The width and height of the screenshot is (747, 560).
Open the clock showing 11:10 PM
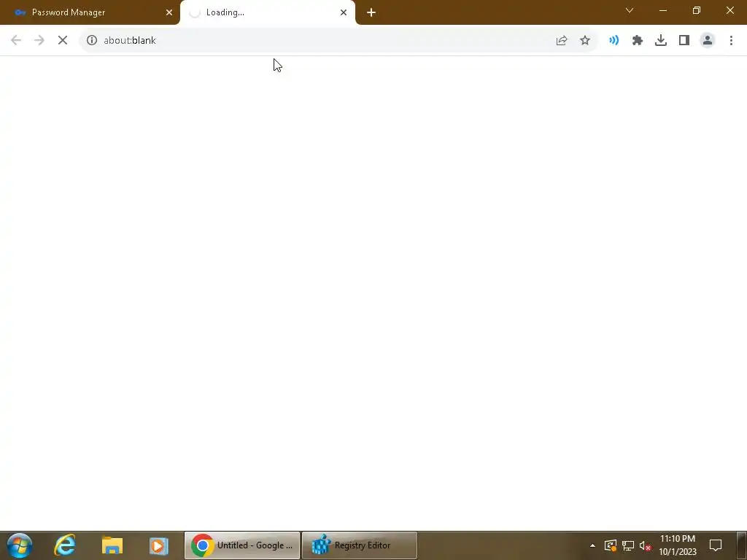[678, 545]
